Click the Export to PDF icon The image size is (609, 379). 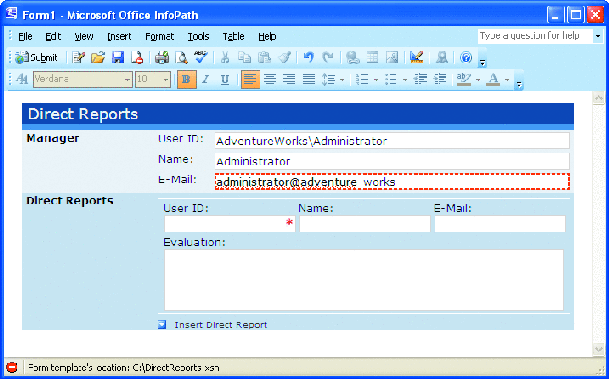[x=137, y=58]
